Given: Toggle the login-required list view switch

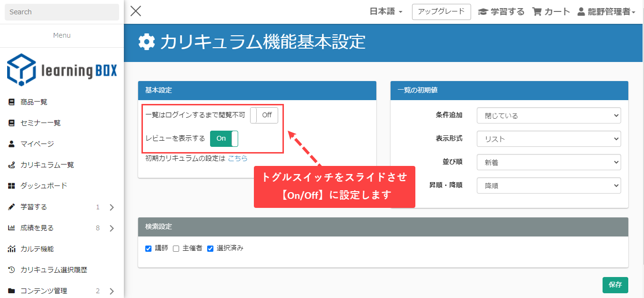Looking at the screenshot, I should click(x=264, y=115).
